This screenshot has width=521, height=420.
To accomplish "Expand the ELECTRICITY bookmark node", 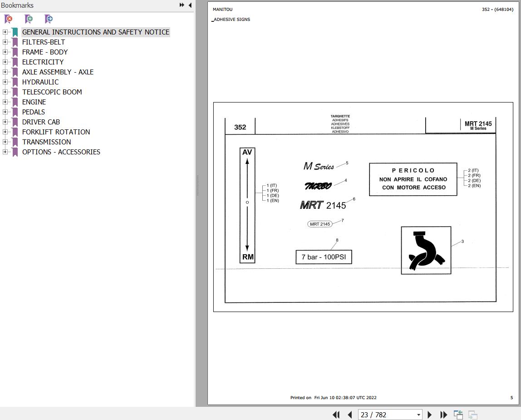I will (x=5, y=62).
